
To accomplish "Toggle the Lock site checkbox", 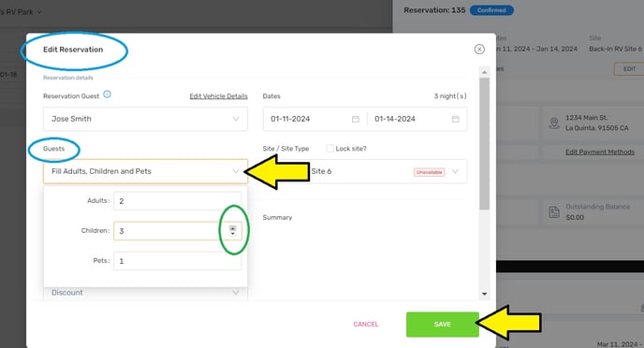I will tap(329, 149).
